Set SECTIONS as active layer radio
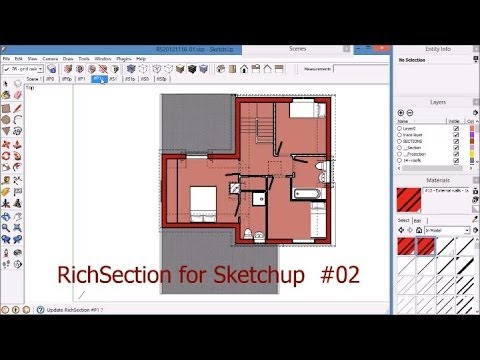 [x=399, y=141]
